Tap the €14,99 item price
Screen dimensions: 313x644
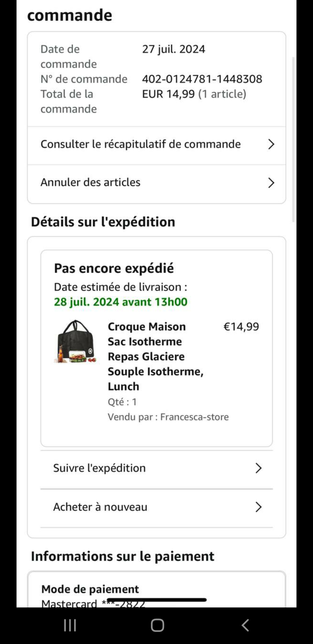coord(241,327)
